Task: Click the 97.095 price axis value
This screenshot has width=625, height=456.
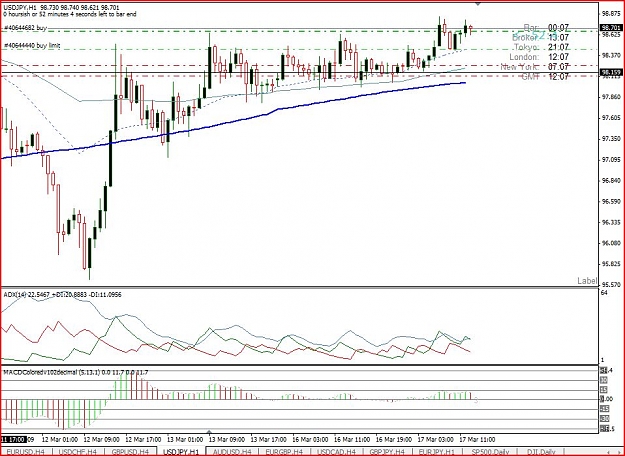Action: point(611,159)
